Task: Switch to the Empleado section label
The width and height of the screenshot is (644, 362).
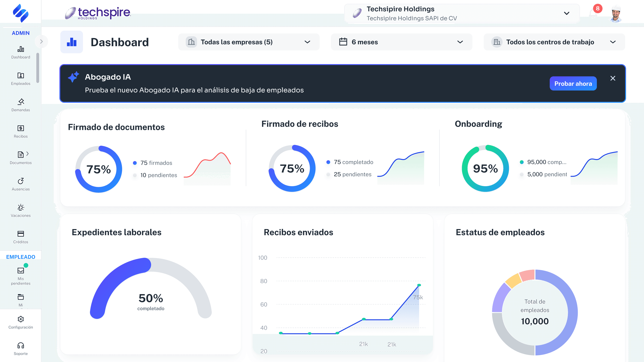Action: (21, 257)
